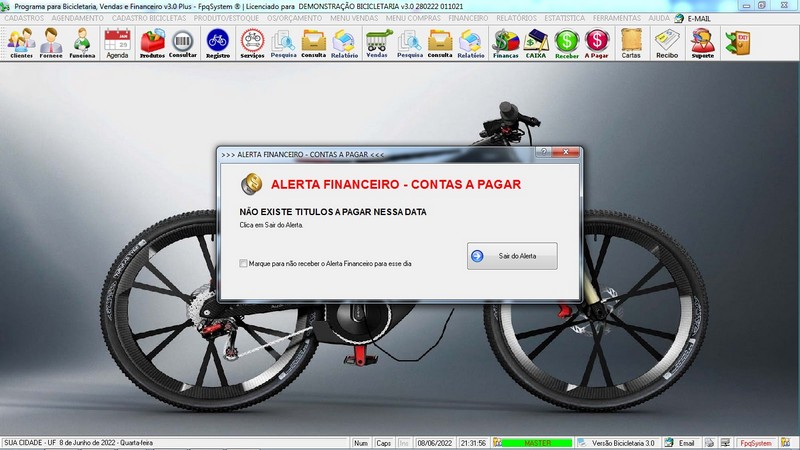Open the CADASTRO BICICLETAS menu
Viewport: 800px width, 450px height.
pyautogui.click(x=149, y=18)
